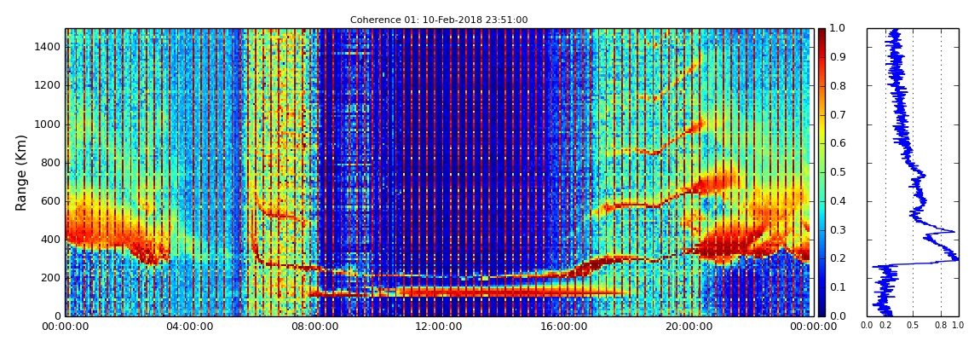Click the colorbar 1.0 tick label
980x347 pixels.
pos(836,29)
